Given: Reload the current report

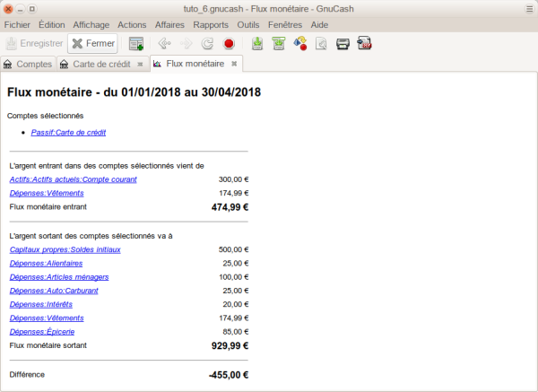Looking at the screenshot, I should point(208,43).
